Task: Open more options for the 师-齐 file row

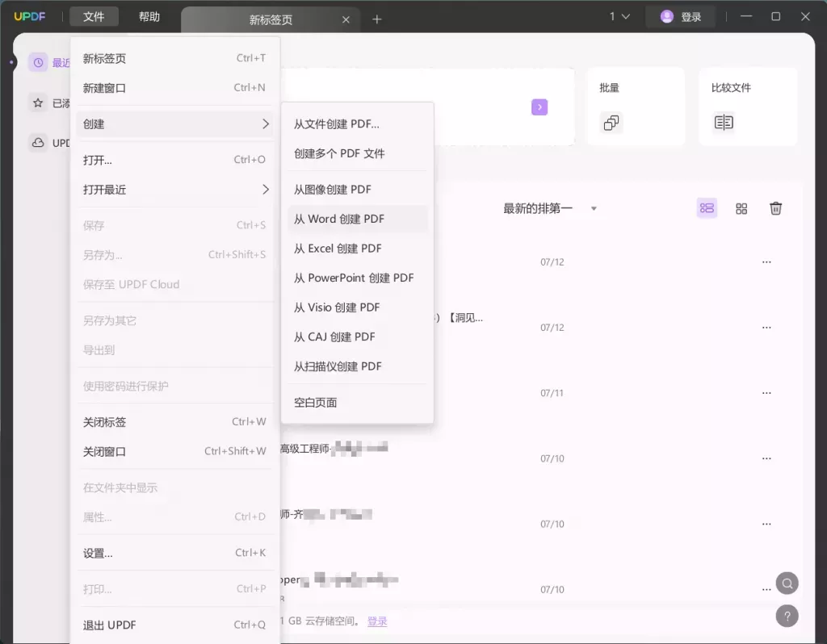Action: click(x=766, y=525)
